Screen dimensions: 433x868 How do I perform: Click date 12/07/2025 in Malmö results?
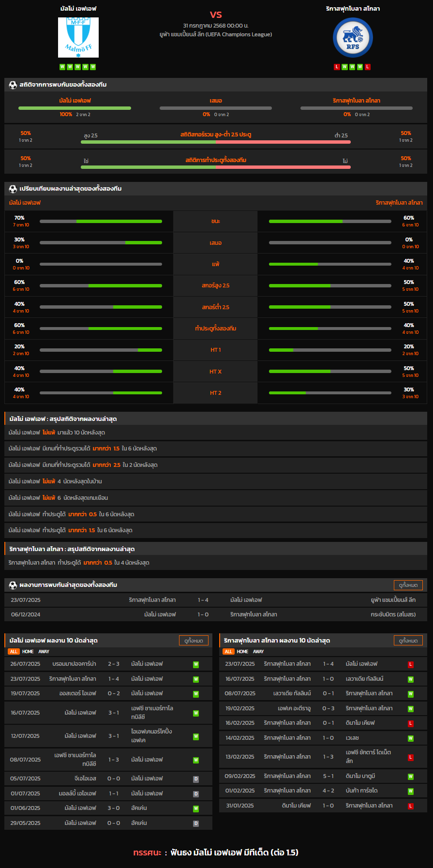[x=26, y=736]
